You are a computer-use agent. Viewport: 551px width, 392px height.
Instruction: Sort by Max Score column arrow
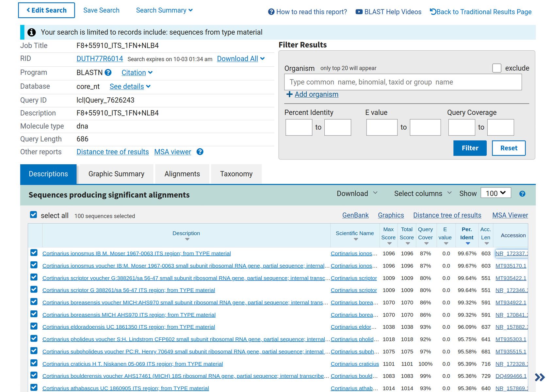389,243
